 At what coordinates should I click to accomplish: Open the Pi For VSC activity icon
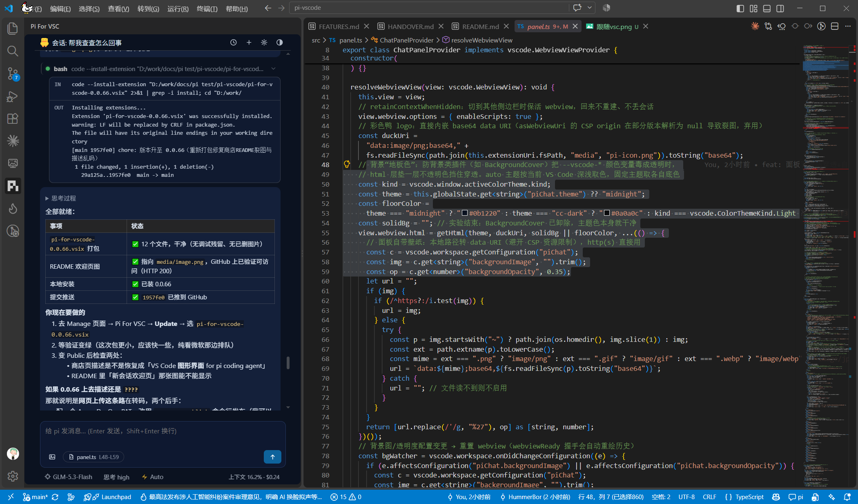13,186
